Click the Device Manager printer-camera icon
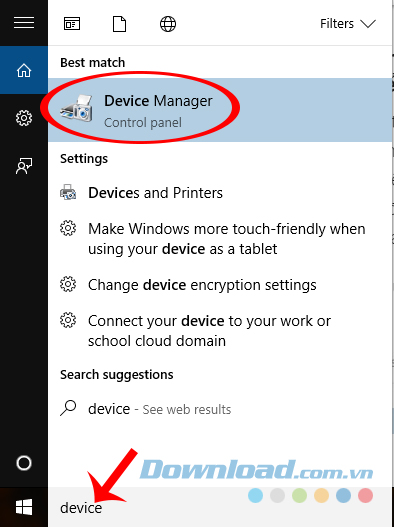This screenshot has height=527, width=394. click(76, 108)
